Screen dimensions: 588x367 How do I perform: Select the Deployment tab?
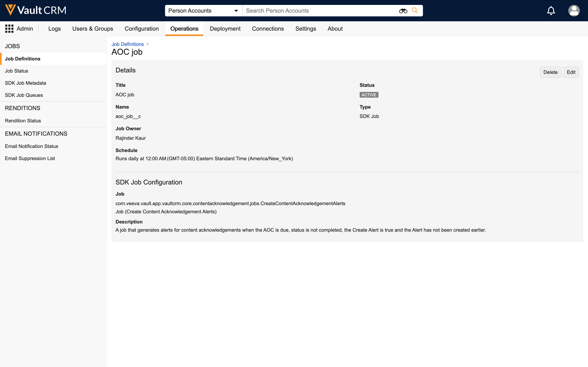point(225,29)
